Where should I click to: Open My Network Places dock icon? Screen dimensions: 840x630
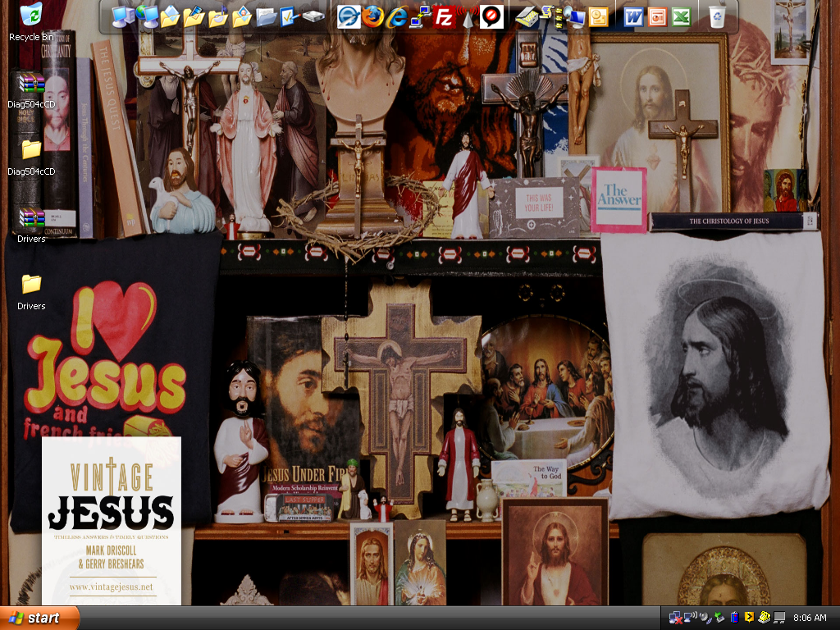tap(148, 16)
